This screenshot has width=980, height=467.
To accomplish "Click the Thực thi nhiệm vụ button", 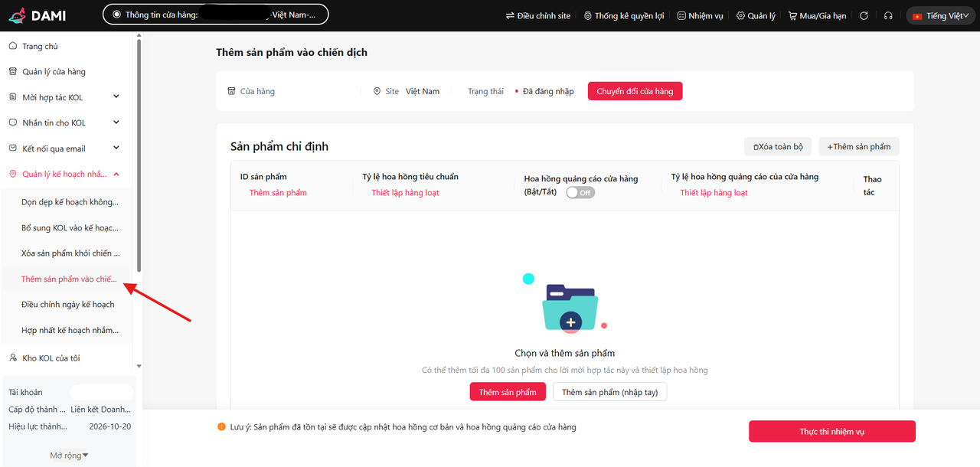I will [x=831, y=432].
